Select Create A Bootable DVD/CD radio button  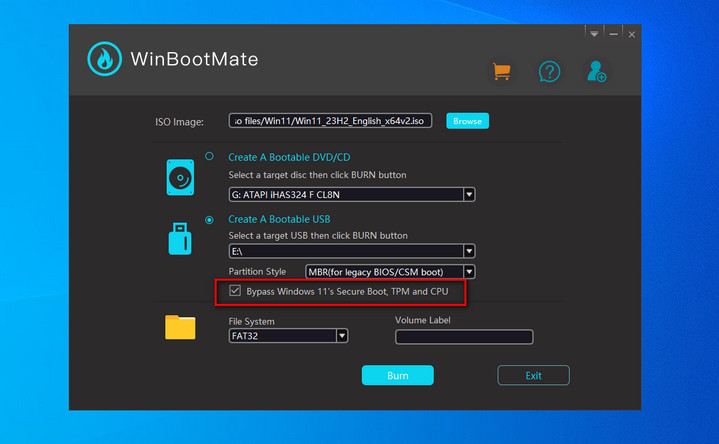(209, 156)
